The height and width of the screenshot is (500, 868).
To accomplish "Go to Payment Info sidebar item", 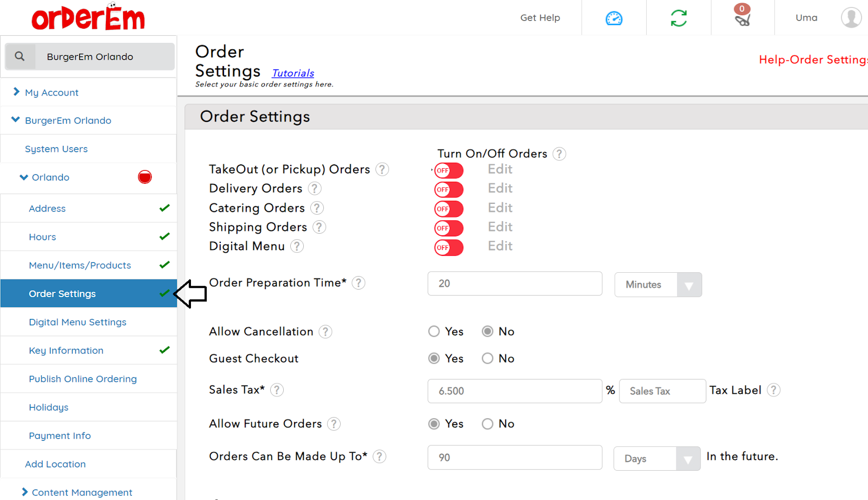I will [60, 435].
